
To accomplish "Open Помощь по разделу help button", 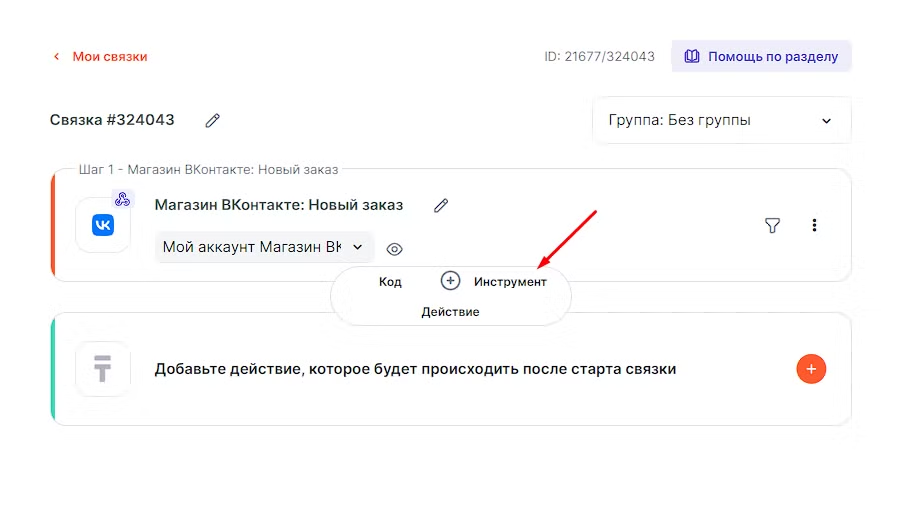I will (x=761, y=57).
